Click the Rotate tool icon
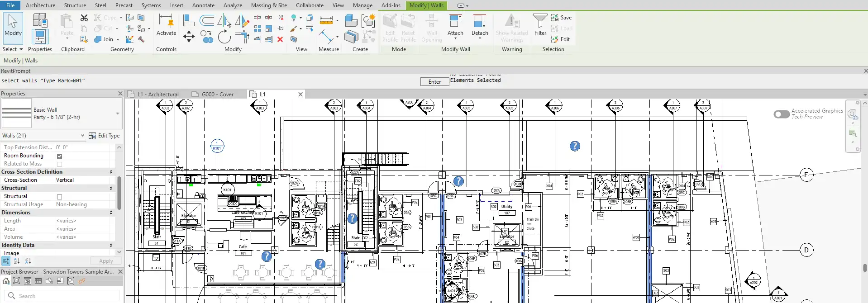 [x=224, y=37]
